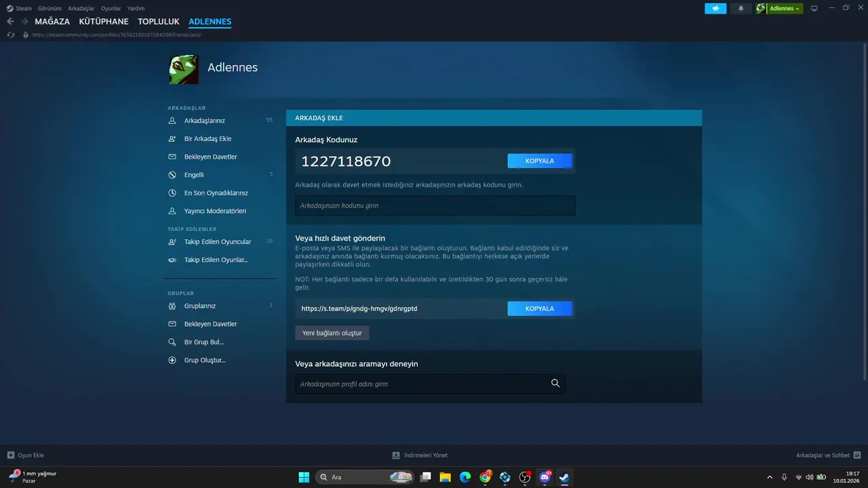Click the blocked circle icon beside Engelli

[x=172, y=175]
